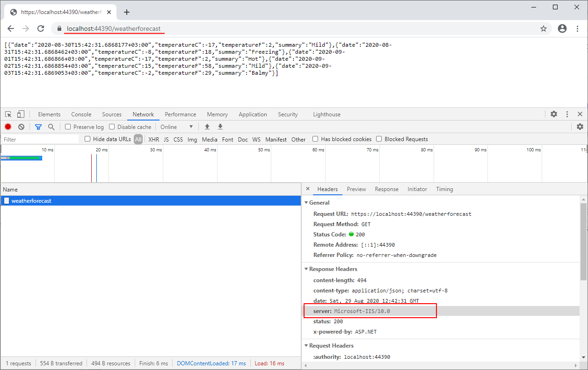Screen dimensions: 588x370
Task: Open the Memory panel
Action: click(218, 114)
